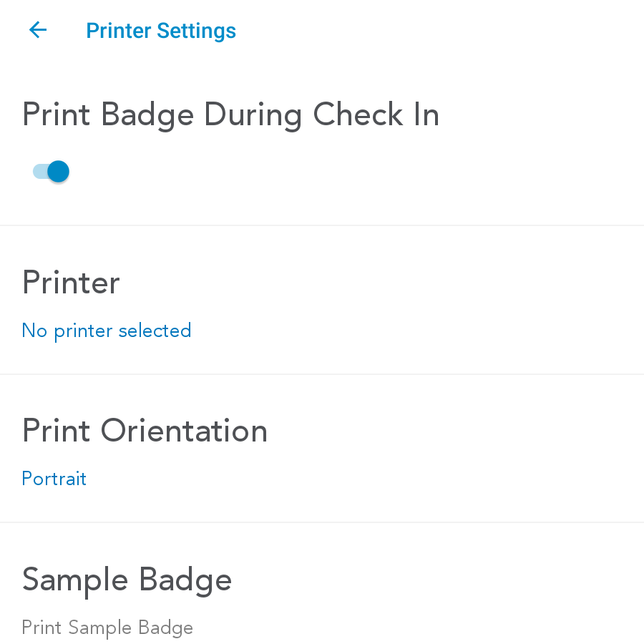The width and height of the screenshot is (644, 644).
Task: Tap the blue back arrow beside Printer Settings
Action: 38,30
